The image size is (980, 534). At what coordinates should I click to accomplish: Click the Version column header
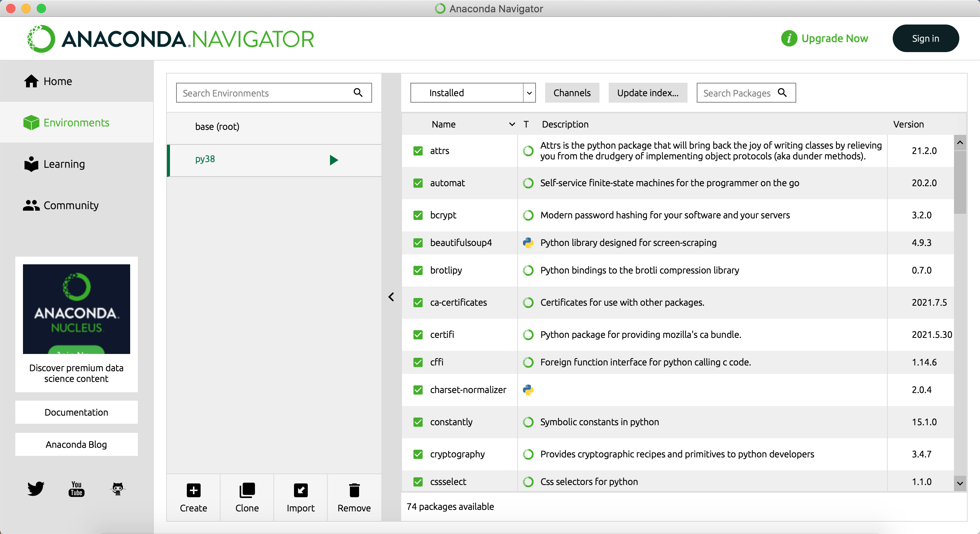[x=908, y=124]
